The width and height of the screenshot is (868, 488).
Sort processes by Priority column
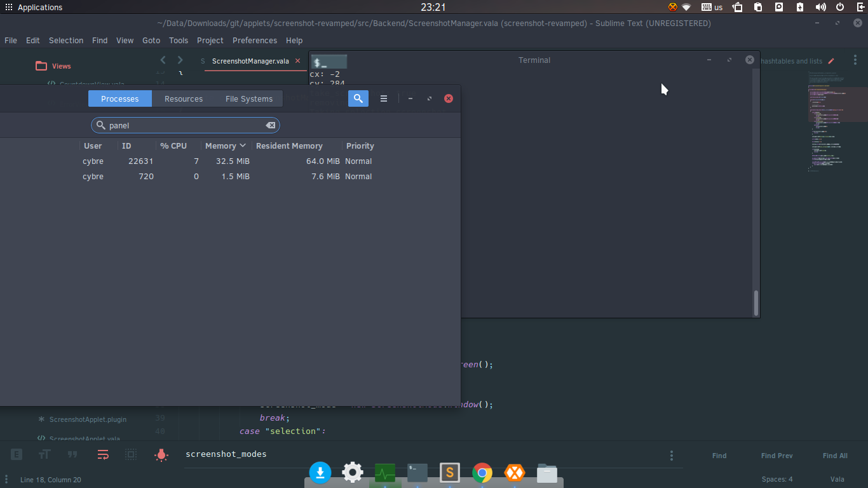[x=360, y=146]
